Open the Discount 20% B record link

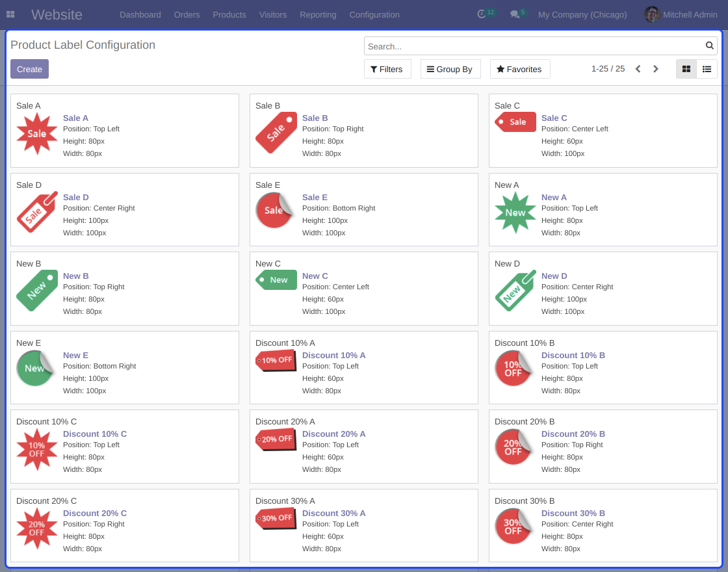pyautogui.click(x=573, y=434)
